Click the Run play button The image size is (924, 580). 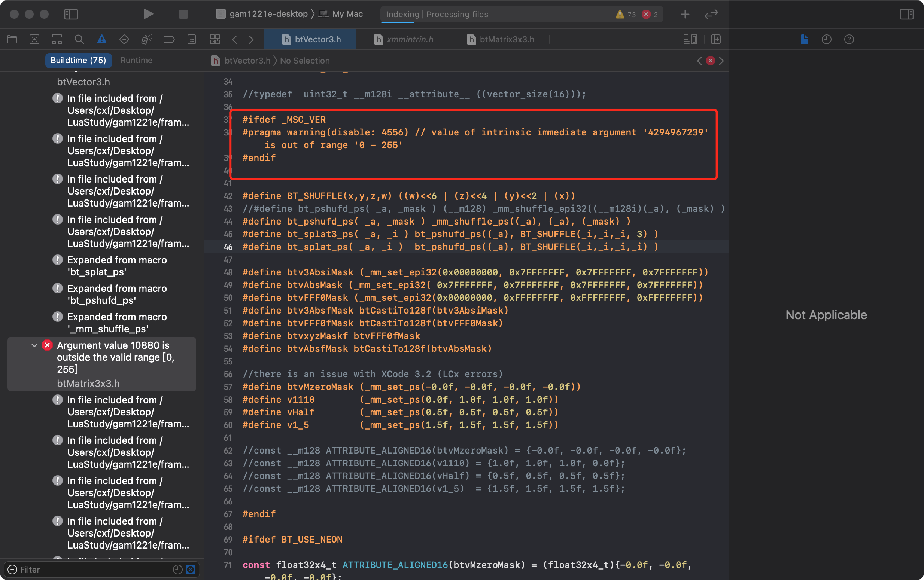pos(148,14)
